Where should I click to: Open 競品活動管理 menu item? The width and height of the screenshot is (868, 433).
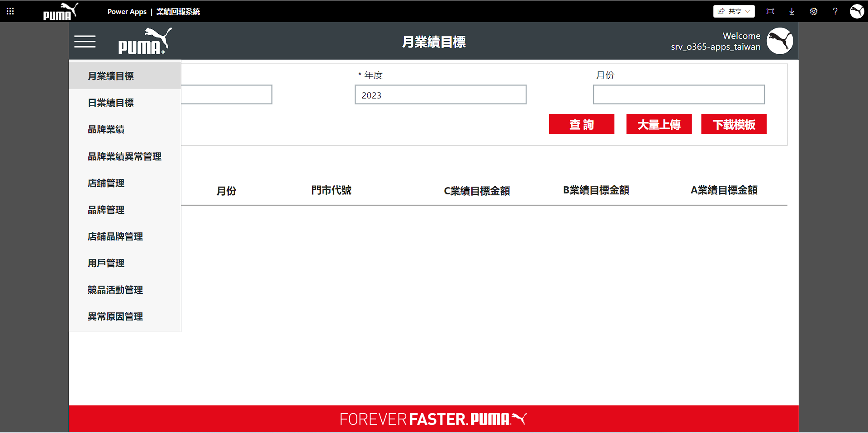125,290
